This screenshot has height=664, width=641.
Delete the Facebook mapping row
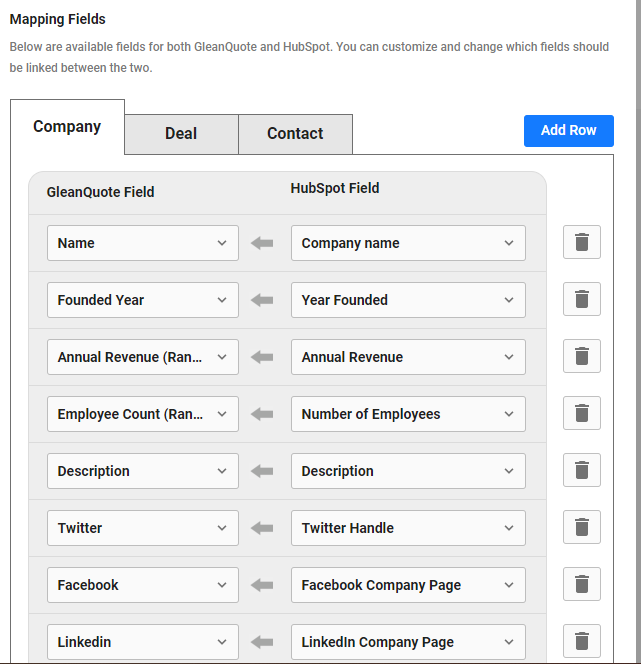[x=581, y=584]
